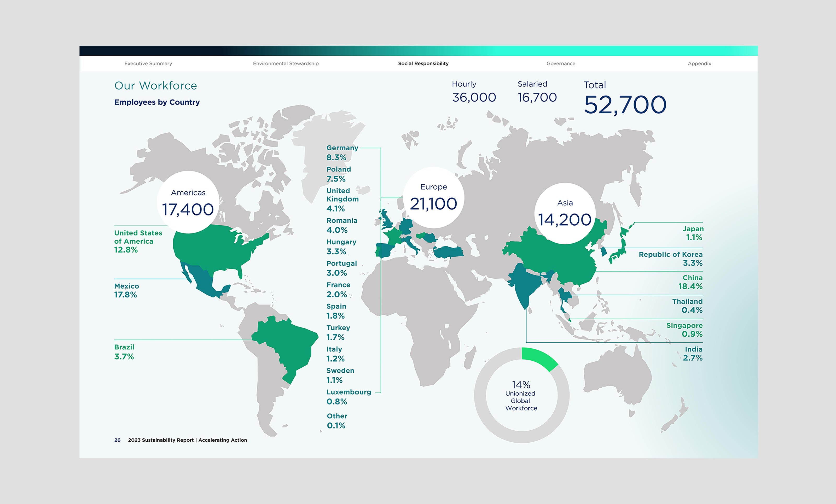This screenshot has height=504, width=836.
Task: Select the Salaried 16,700 figure
Action: [x=537, y=92]
